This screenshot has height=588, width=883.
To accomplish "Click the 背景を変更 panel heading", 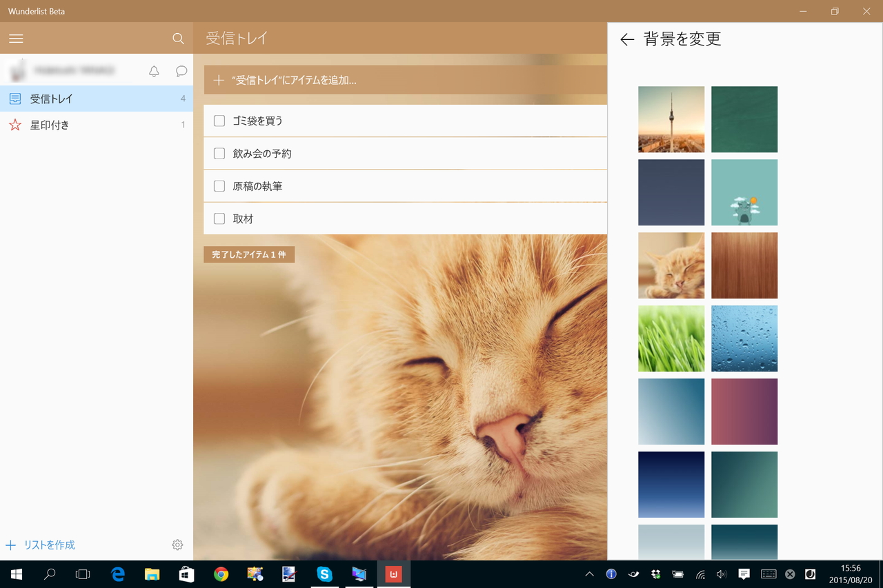I will click(682, 39).
